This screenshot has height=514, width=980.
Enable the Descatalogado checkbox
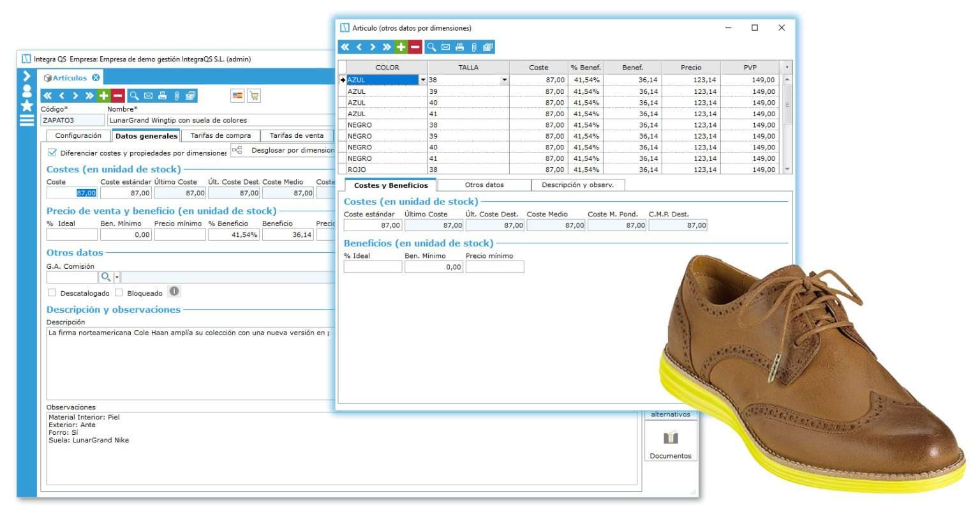52,293
